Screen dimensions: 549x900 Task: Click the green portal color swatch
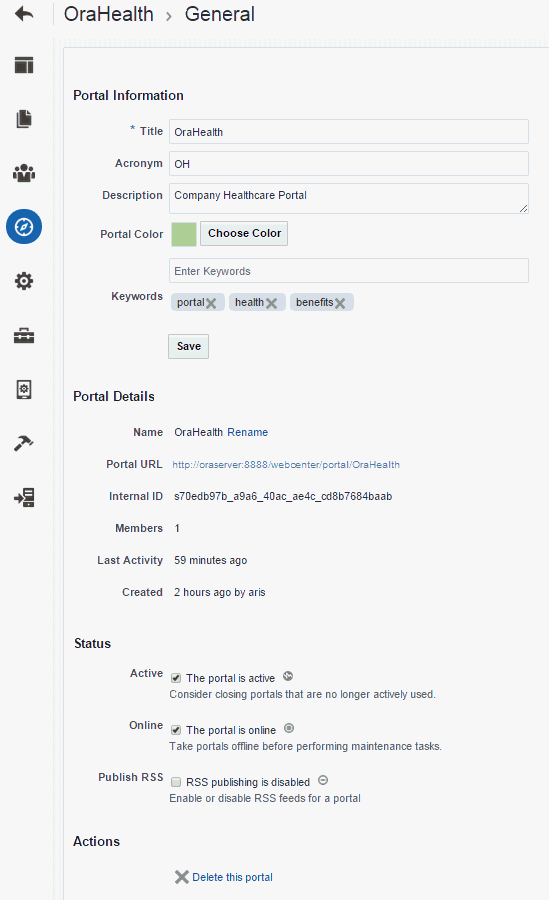click(184, 234)
